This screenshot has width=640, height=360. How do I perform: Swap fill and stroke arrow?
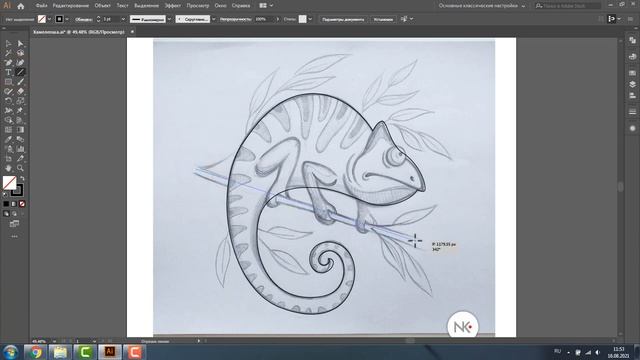(x=22, y=179)
